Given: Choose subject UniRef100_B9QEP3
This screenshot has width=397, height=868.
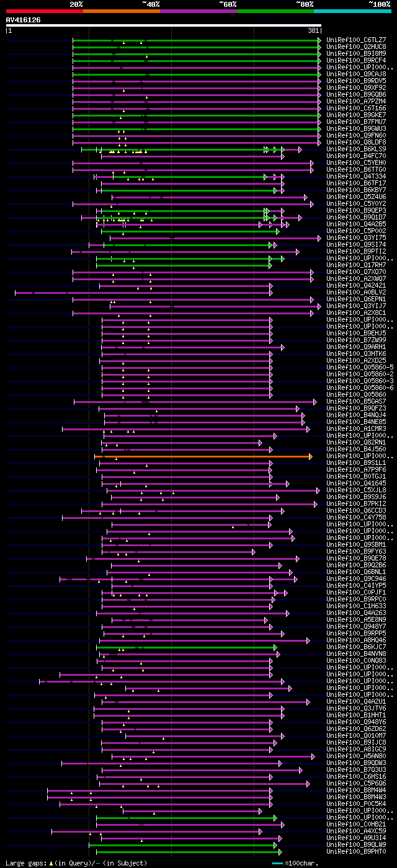Looking at the screenshot, I should pyautogui.click(x=357, y=211).
